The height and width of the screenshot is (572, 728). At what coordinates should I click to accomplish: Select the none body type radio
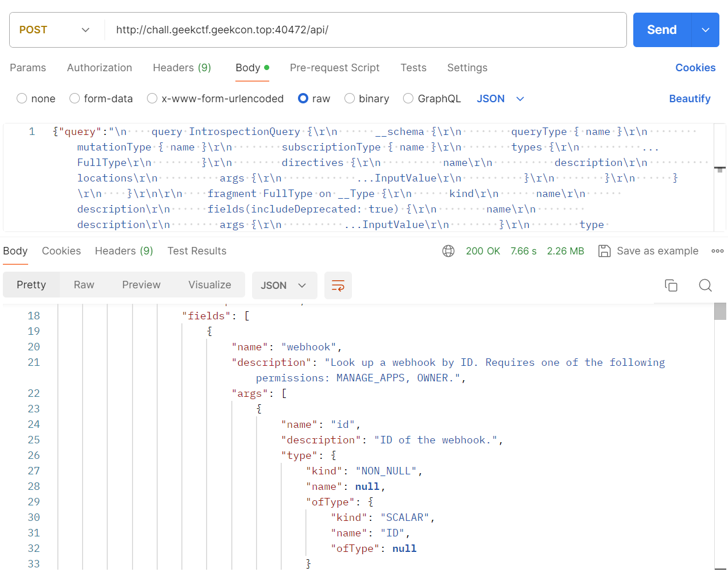point(22,99)
